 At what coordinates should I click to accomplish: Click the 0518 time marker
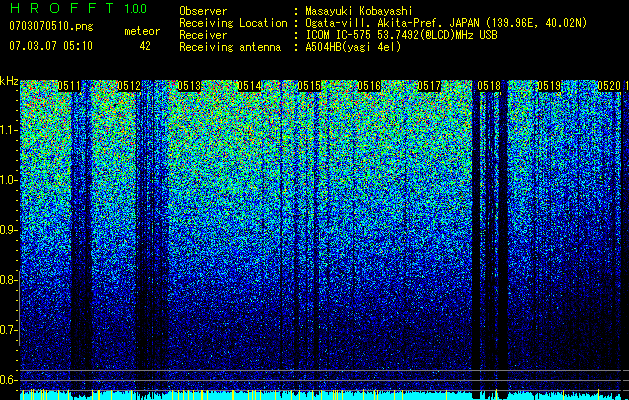(x=489, y=86)
